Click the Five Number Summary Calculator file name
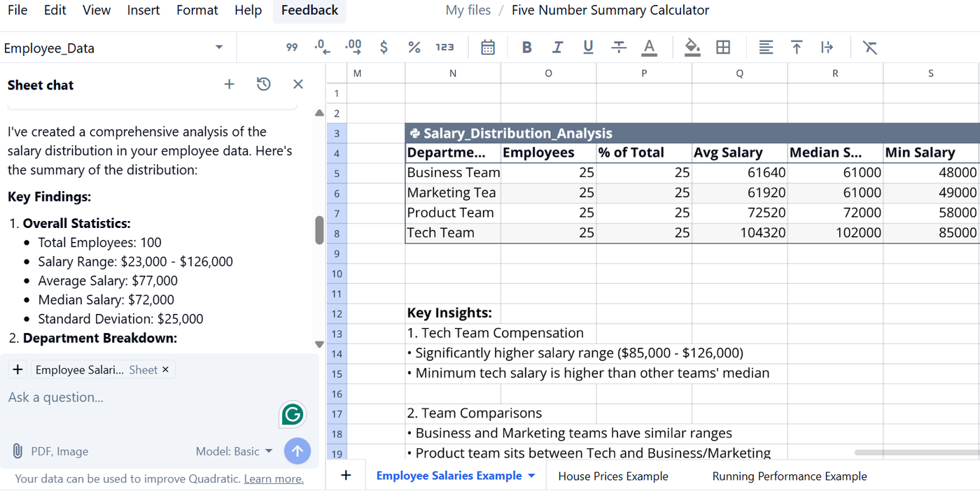The image size is (980, 491). (x=610, y=10)
